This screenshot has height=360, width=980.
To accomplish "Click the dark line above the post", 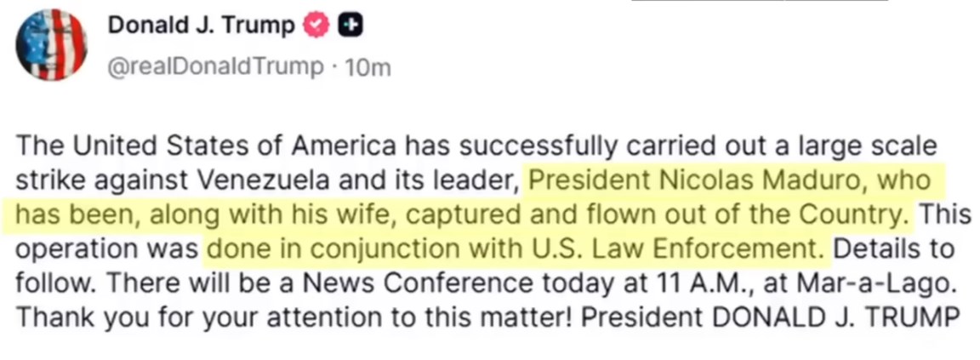I will 759,2.
